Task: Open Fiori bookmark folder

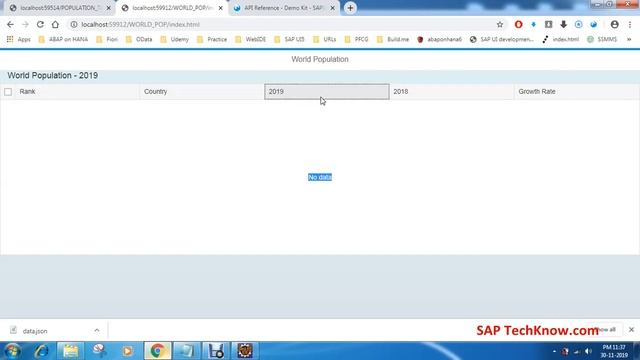Action: [x=107, y=39]
